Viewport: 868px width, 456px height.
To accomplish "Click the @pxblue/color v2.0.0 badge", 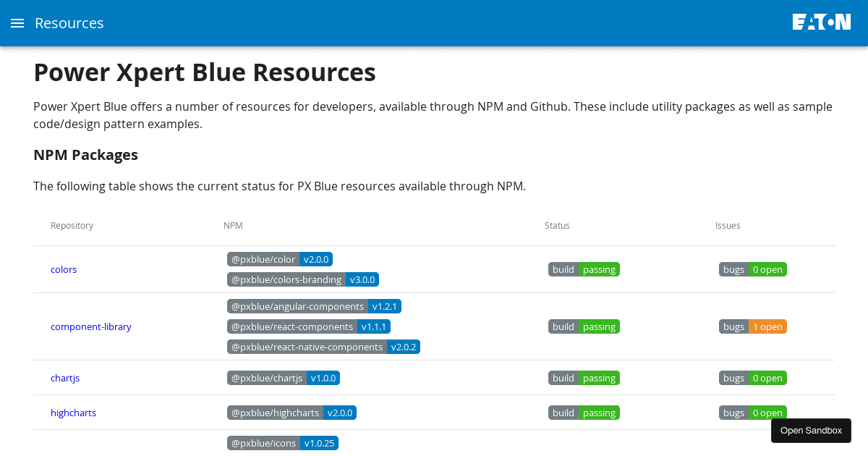I will [x=280, y=259].
